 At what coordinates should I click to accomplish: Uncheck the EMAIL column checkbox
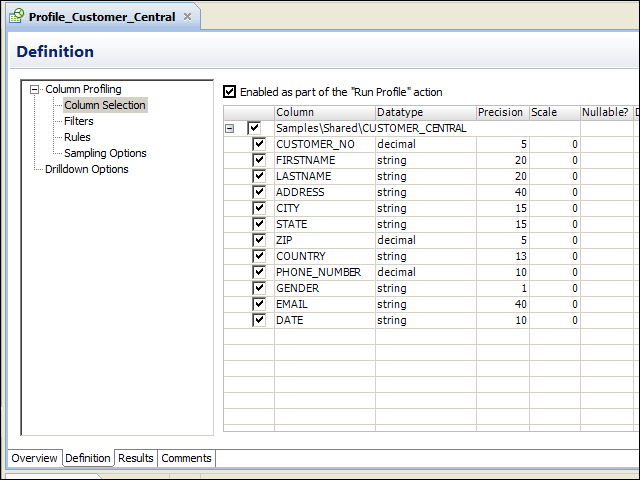[x=259, y=304]
